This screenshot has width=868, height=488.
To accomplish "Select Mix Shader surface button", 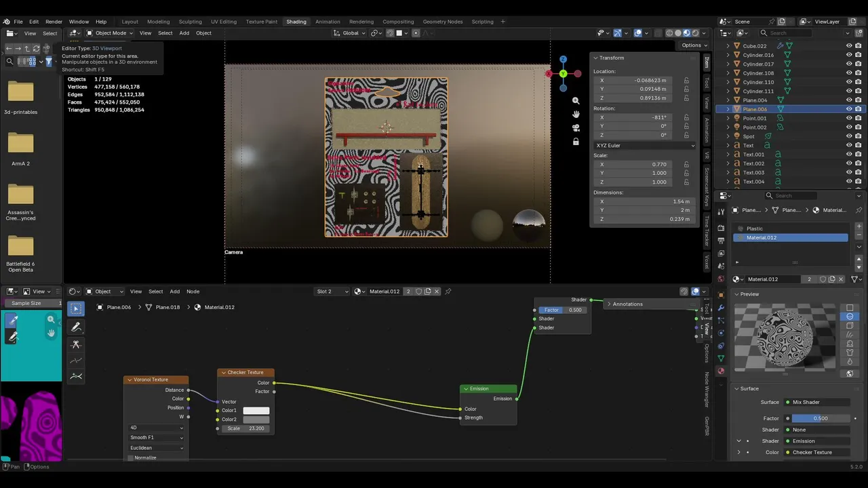I will (817, 402).
